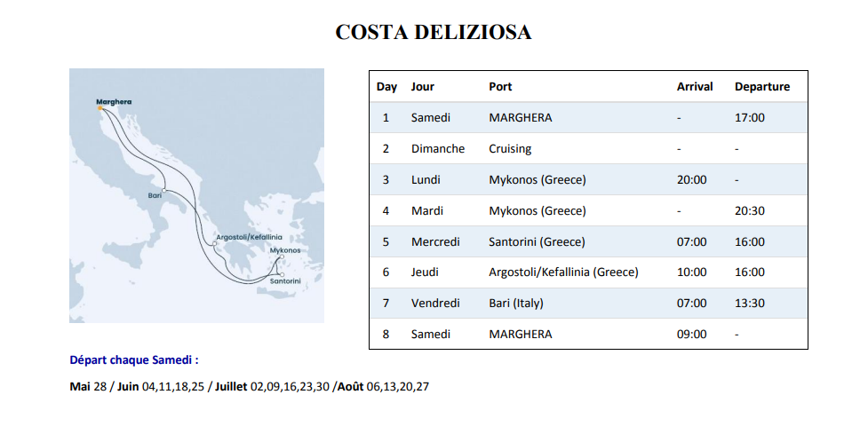Select Bari (Italy) port cell
The image size is (868, 442).
[516, 304]
